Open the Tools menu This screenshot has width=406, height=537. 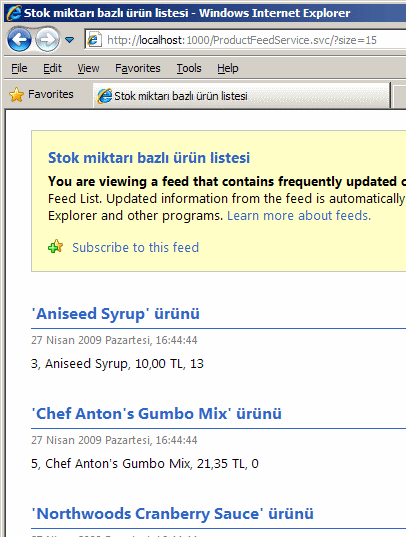189,68
